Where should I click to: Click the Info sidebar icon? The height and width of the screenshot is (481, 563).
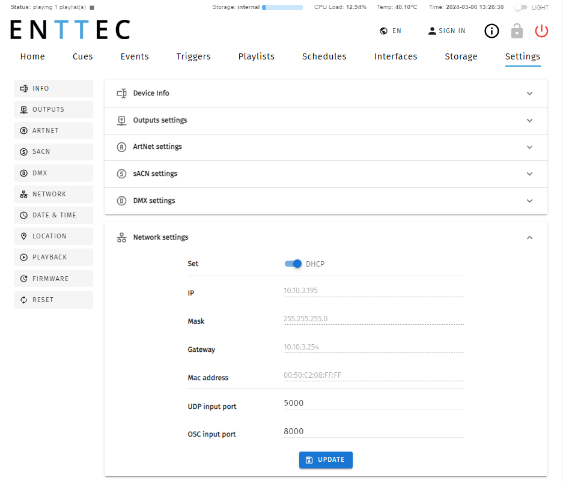(24, 88)
